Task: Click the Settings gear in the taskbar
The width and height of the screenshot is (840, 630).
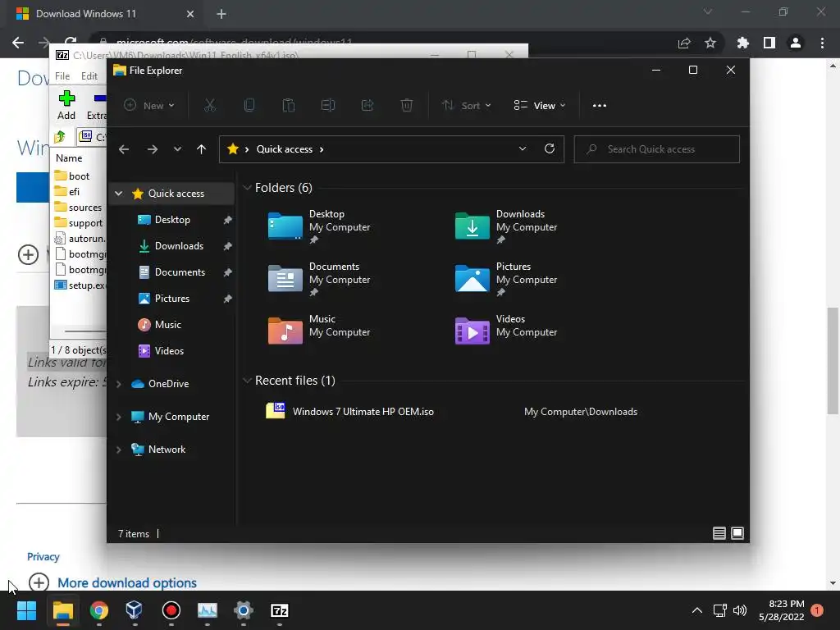Action: (x=243, y=610)
